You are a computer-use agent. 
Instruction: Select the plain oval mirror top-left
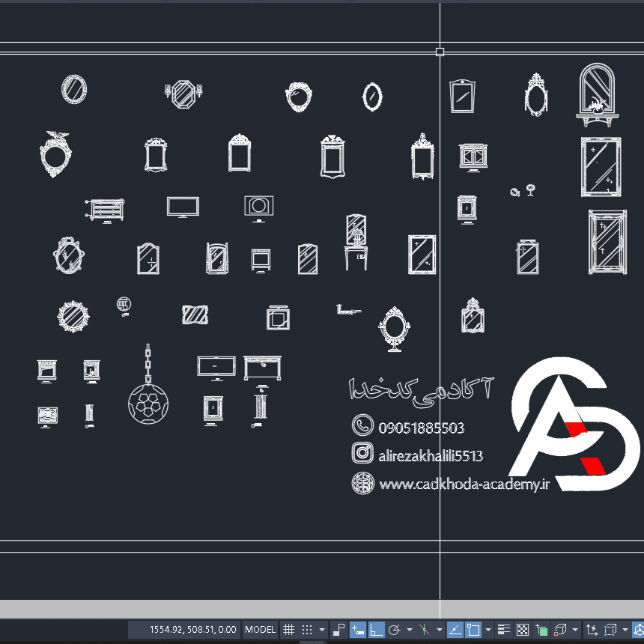[x=74, y=89]
